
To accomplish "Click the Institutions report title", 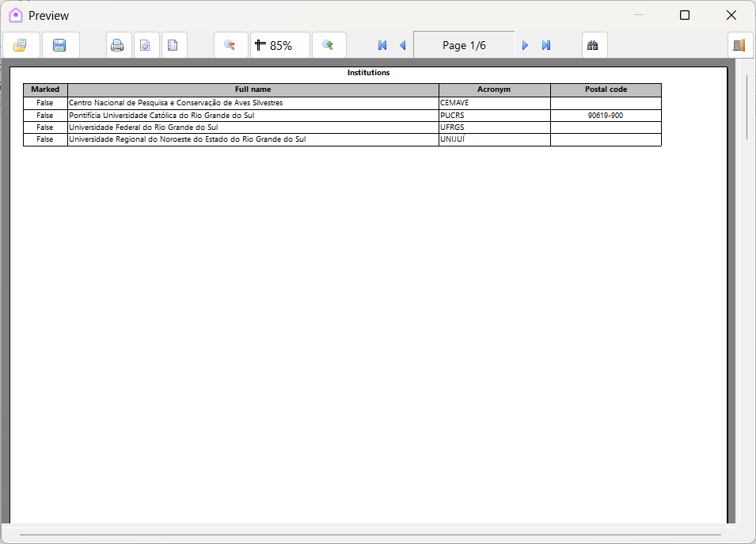I will pyautogui.click(x=368, y=72).
